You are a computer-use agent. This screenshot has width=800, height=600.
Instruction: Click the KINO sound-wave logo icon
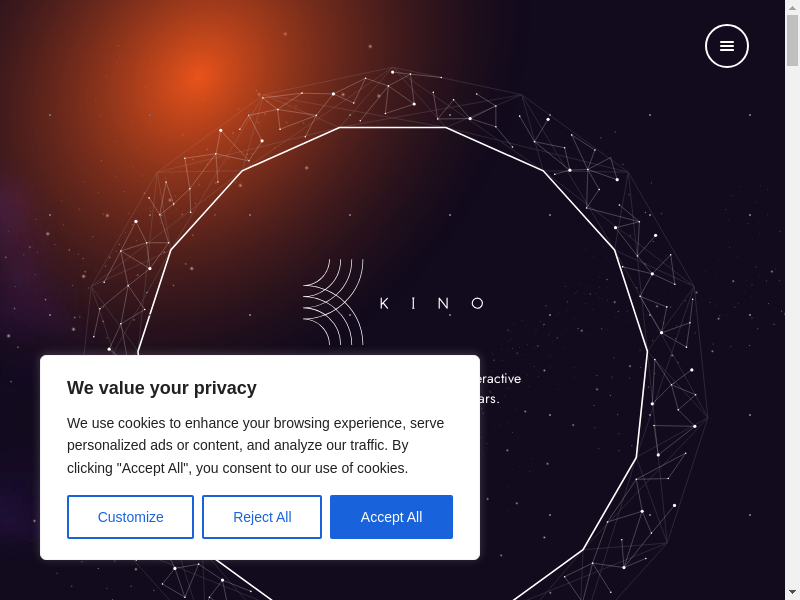tap(334, 301)
